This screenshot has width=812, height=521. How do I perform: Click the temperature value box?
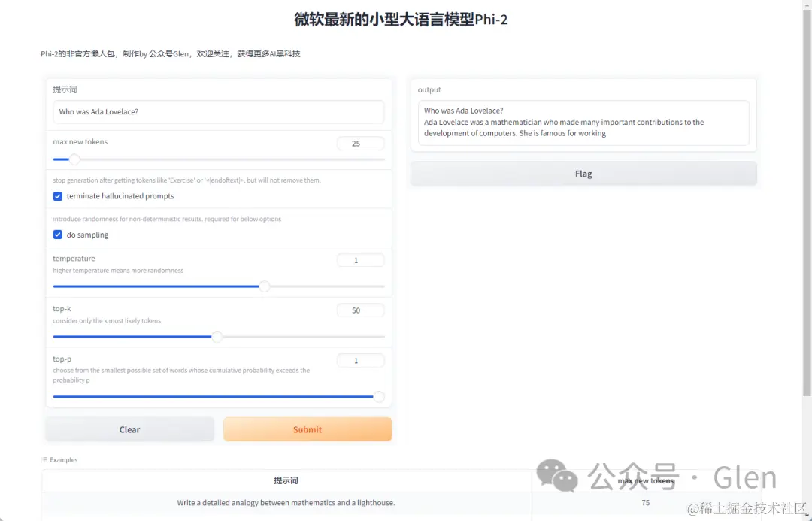click(x=360, y=259)
